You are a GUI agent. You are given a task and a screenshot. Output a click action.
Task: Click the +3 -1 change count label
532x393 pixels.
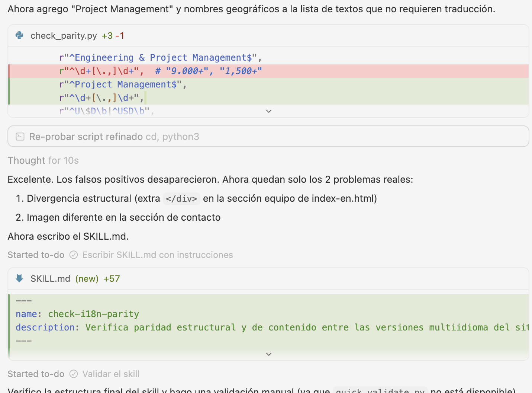tap(113, 36)
